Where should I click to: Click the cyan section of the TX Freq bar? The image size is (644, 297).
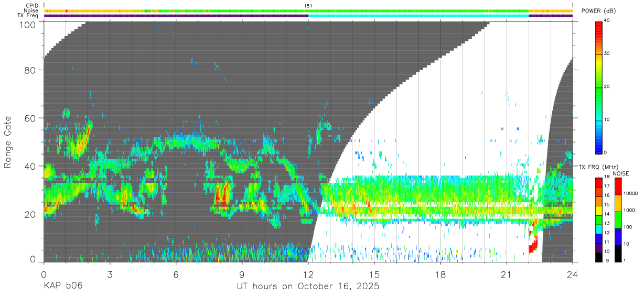tap(418, 16)
